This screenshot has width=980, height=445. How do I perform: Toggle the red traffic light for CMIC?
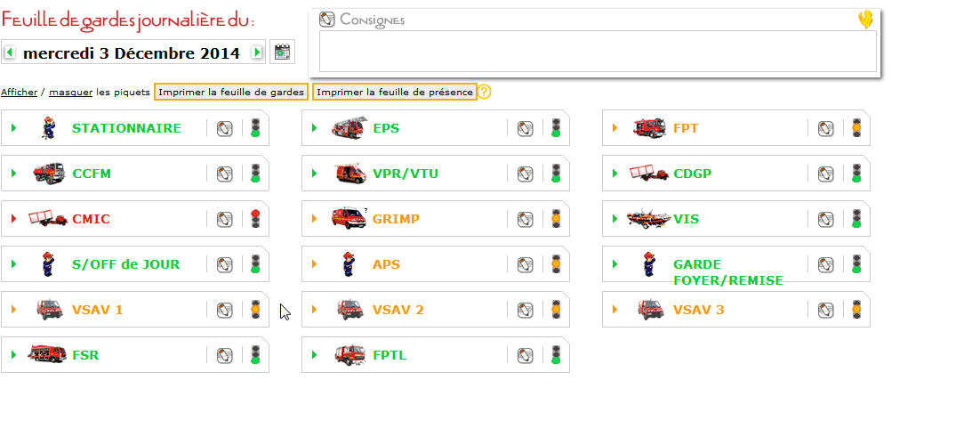coord(255,218)
